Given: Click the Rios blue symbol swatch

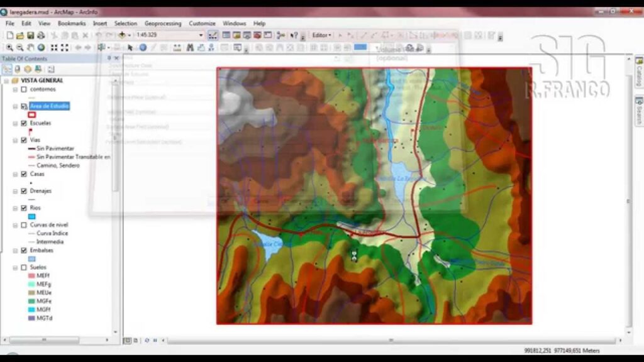Looking at the screenshot, I should [32, 216].
